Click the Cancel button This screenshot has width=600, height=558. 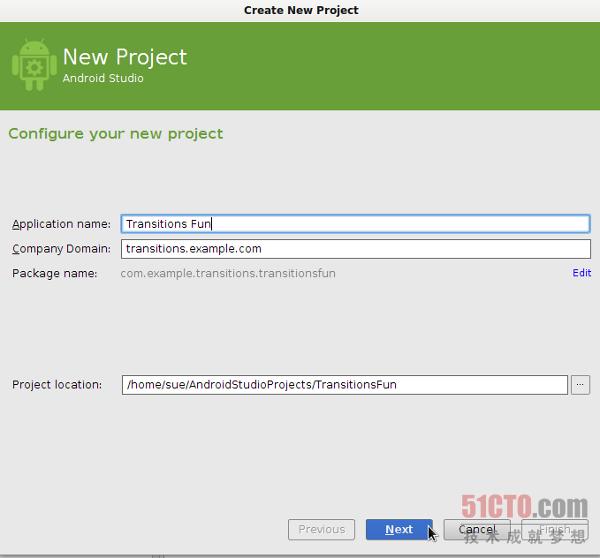477,529
